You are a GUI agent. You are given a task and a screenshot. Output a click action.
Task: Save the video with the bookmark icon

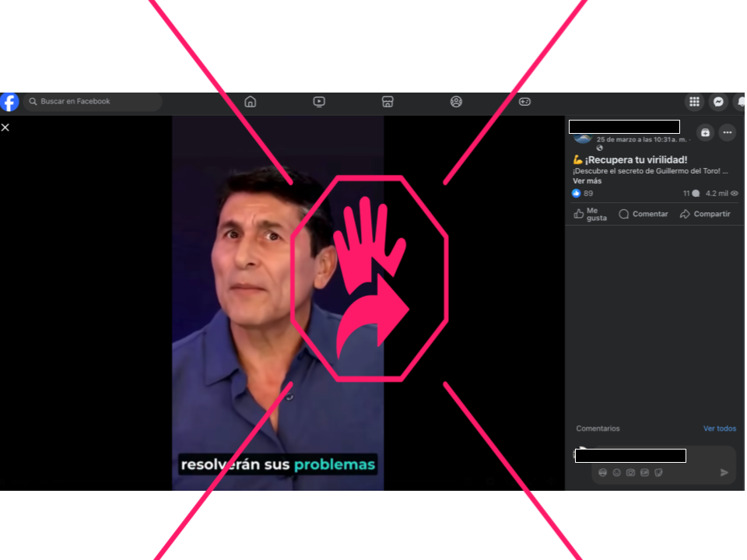[704, 132]
